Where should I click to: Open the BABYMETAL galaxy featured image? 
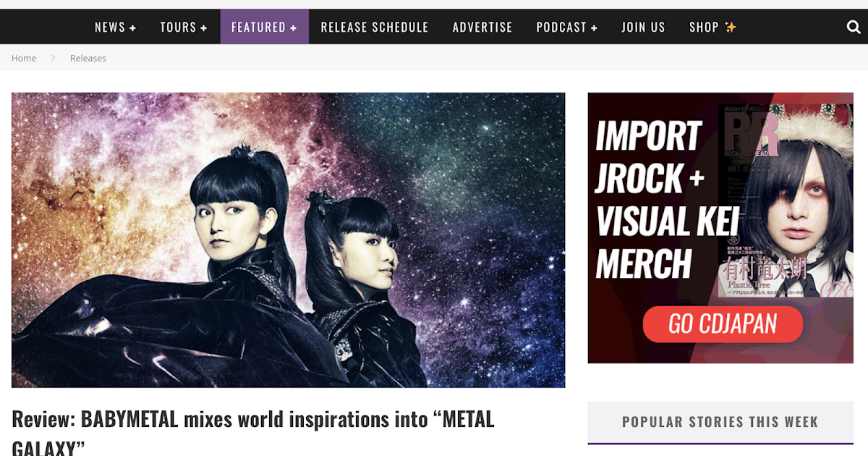pos(288,240)
